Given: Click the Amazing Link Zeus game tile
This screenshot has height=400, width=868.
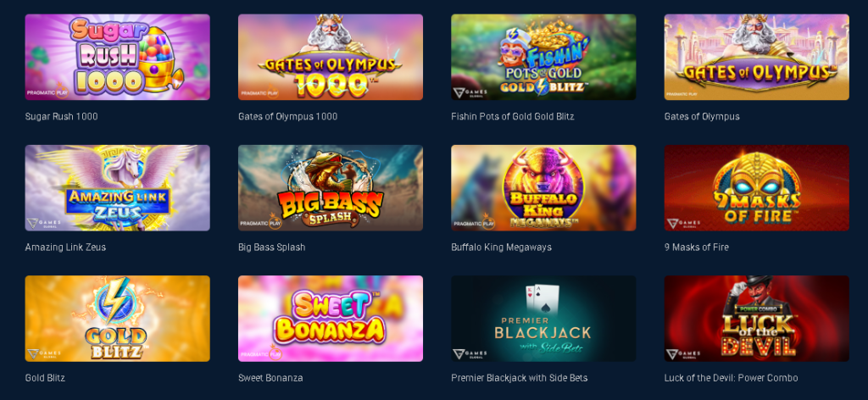Looking at the screenshot, I should click(x=117, y=187).
